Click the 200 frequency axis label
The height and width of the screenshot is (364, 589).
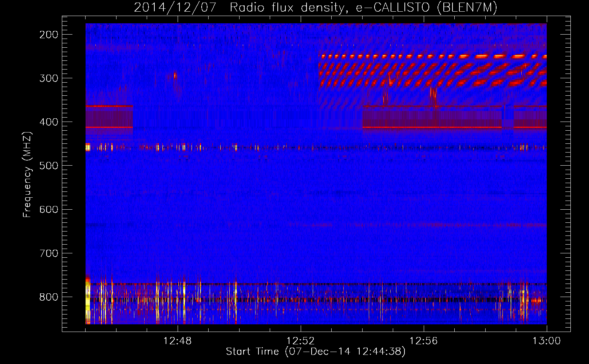click(49, 35)
